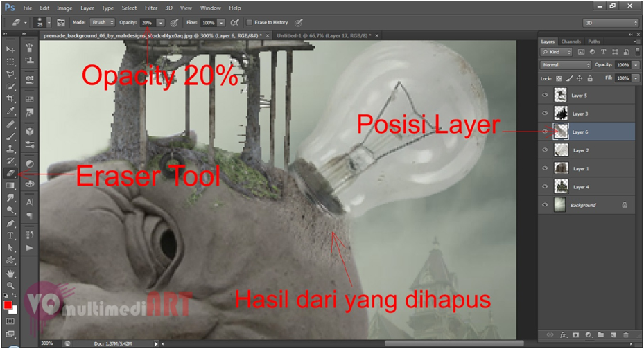Delete layer trash icon
644x349 pixels.
(x=626, y=335)
